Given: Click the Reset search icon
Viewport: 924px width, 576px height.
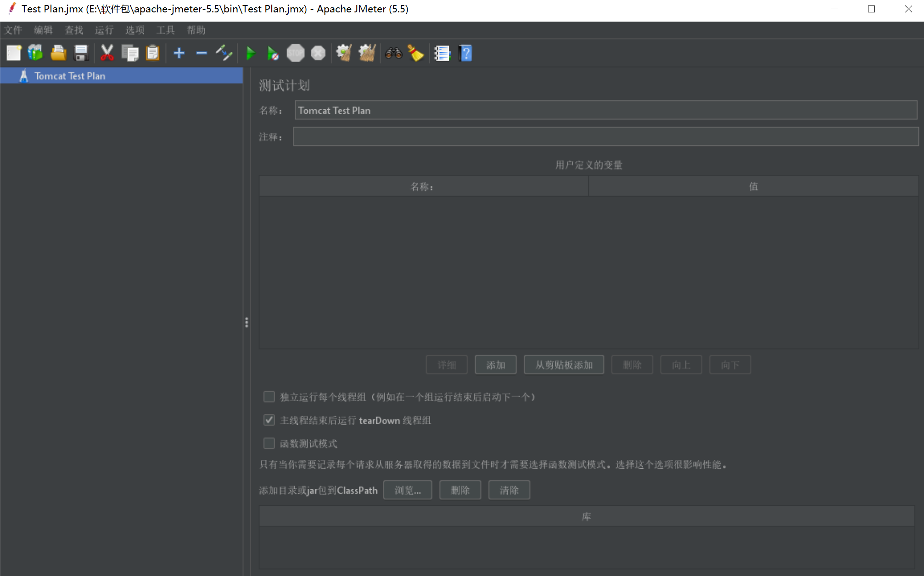Looking at the screenshot, I should [416, 53].
